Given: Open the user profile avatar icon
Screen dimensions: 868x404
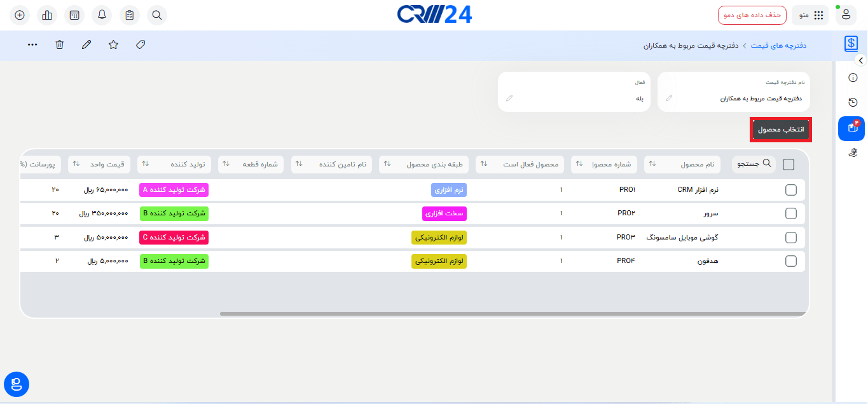Looking at the screenshot, I should 846,15.
